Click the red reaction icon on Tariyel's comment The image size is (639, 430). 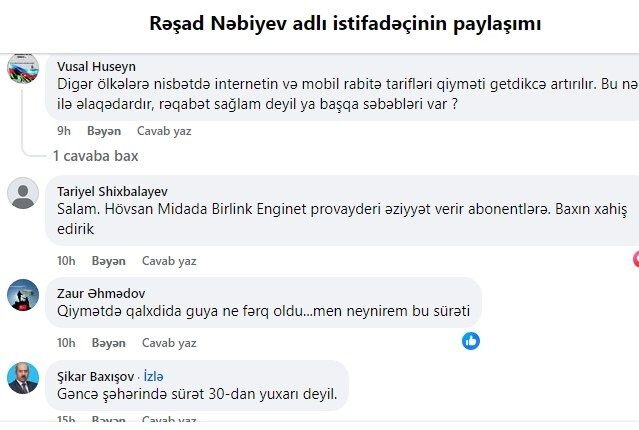point(636,260)
